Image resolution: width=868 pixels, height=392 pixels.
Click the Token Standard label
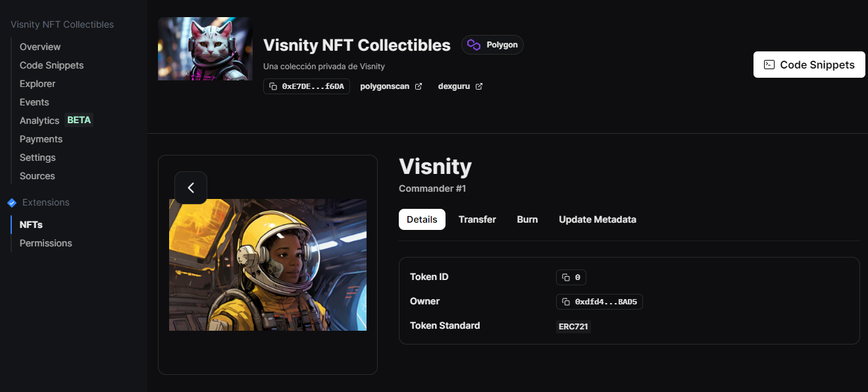point(445,325)
